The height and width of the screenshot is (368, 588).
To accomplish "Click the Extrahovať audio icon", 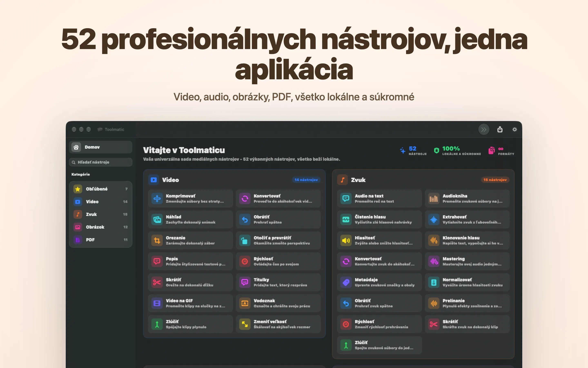I will point(433,220).
